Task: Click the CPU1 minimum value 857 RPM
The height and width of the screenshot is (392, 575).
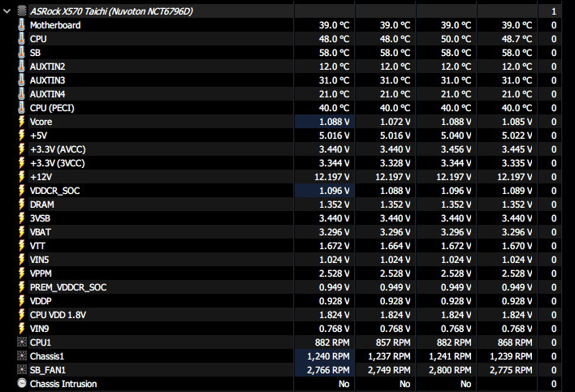Action: [393, 342]
